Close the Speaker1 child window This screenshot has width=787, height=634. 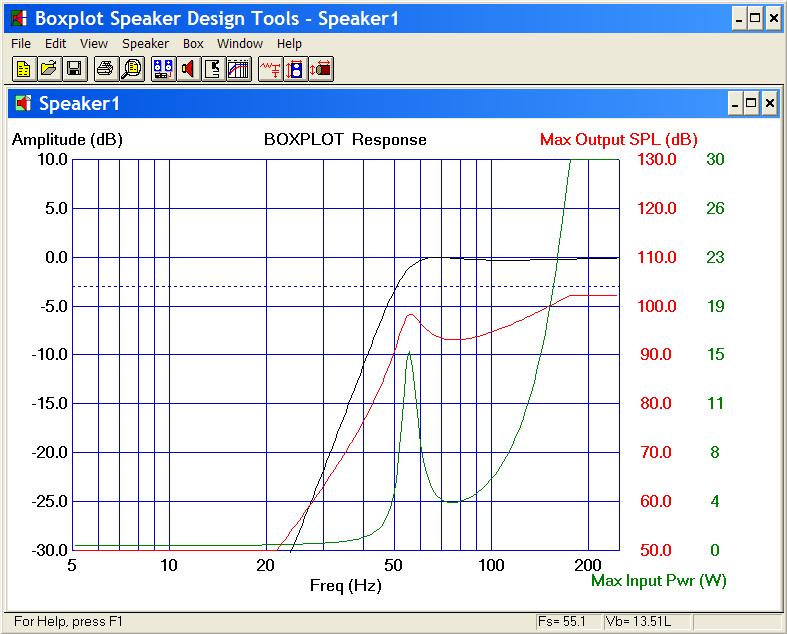pos(769,104)
